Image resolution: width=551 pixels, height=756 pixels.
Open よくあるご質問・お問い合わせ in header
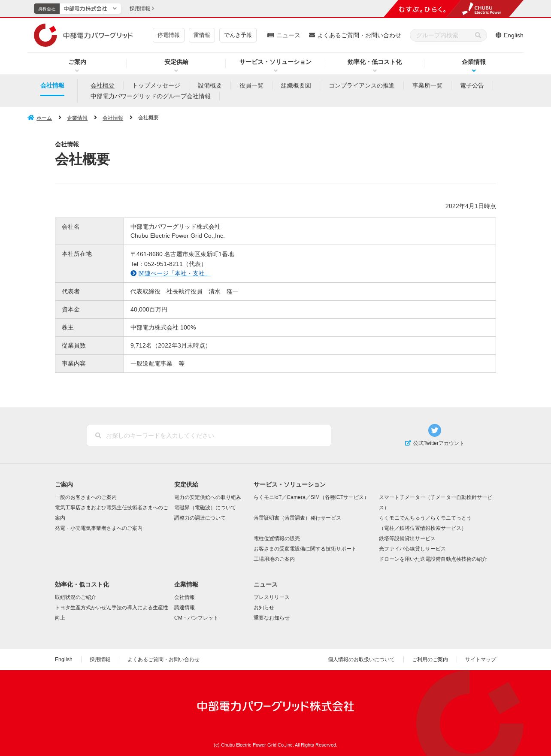pos(355,35)
